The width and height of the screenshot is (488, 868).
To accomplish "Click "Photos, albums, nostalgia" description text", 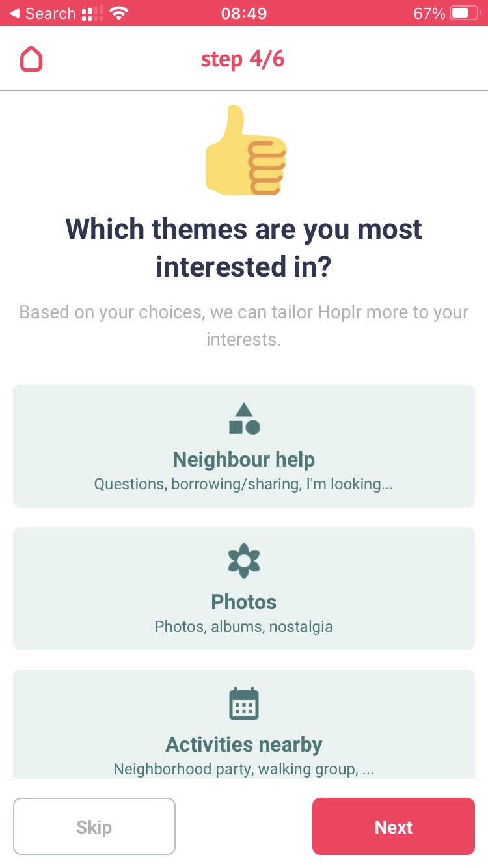I will click(x=244, y=627).
